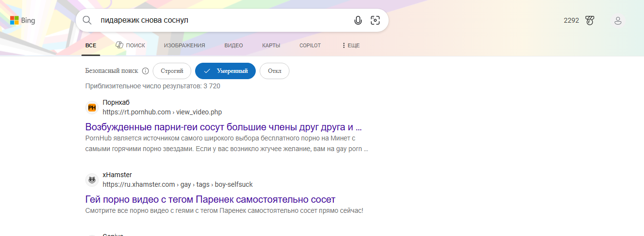Open the Гей порно видео с тегом title link
This screenshot has width=644, height=236.
210,200
